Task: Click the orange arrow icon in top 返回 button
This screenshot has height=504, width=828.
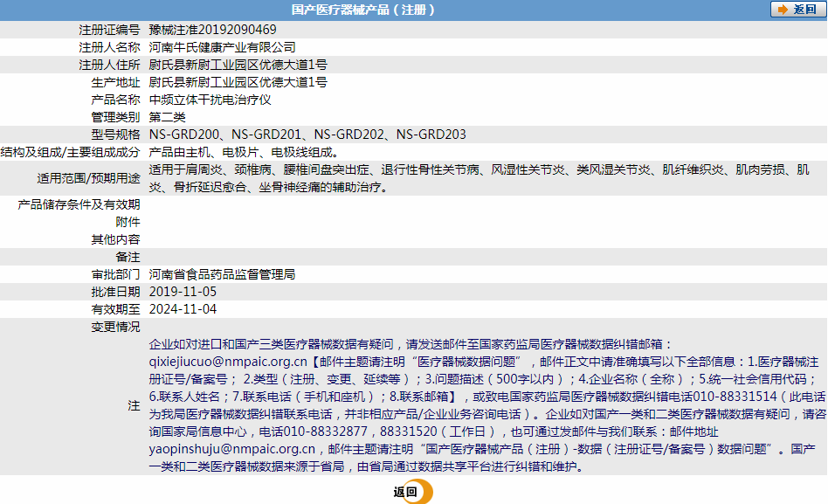Action: [x=783, y=10]
